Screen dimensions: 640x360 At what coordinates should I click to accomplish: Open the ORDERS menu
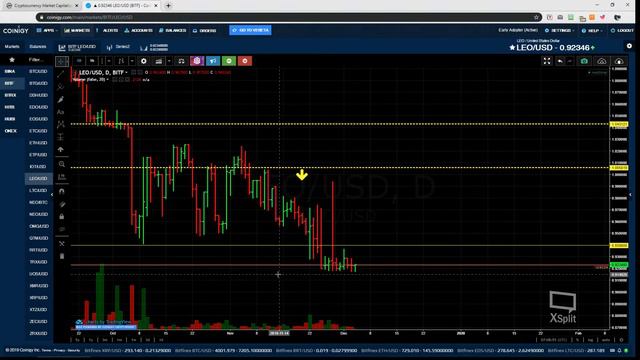[x=204, y=31]
